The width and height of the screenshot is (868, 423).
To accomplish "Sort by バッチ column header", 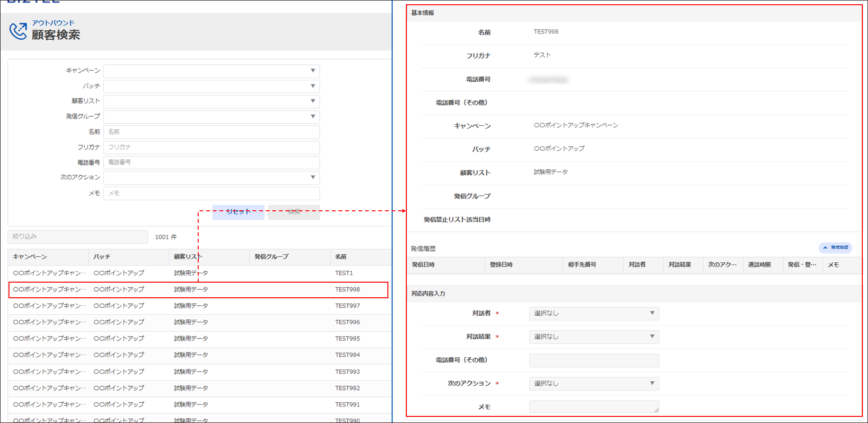I will (x=129, y=257).
